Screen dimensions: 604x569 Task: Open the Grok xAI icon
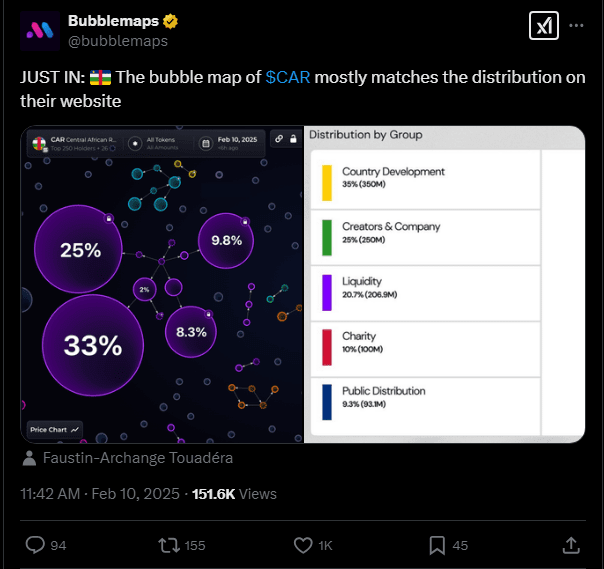544,27
